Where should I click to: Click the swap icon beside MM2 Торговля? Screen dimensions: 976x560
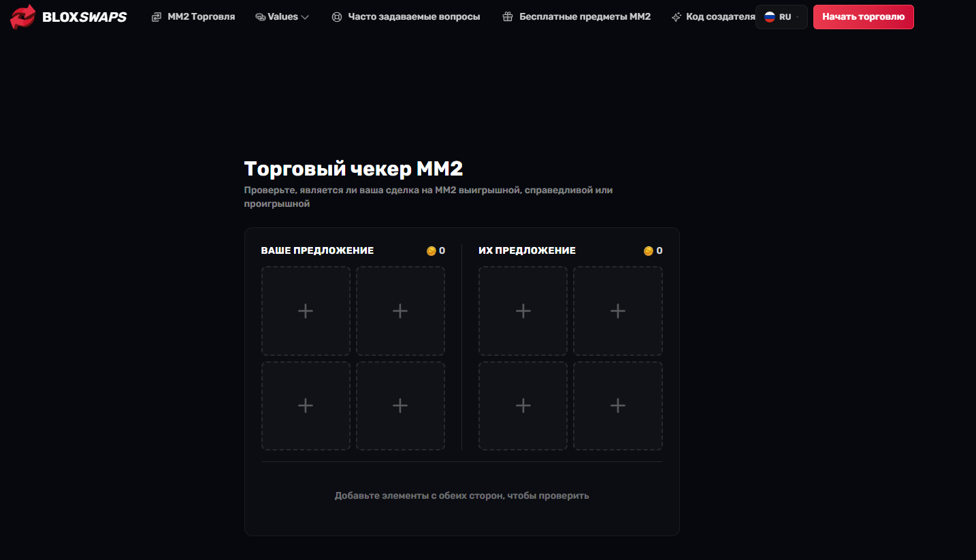tap(157, 17)
